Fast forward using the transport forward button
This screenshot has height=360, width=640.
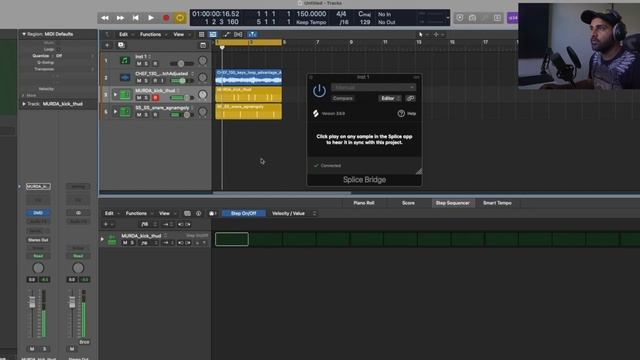[x=120, y=18]
